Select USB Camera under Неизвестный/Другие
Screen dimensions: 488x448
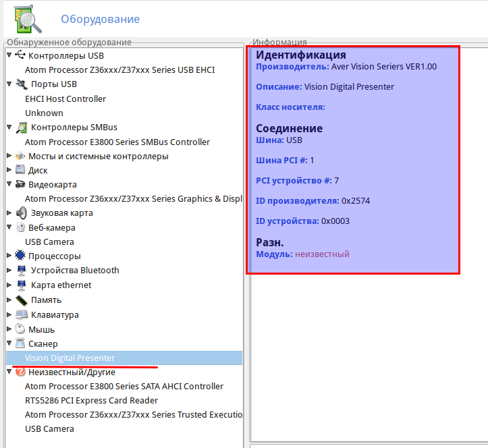[49, 428]
